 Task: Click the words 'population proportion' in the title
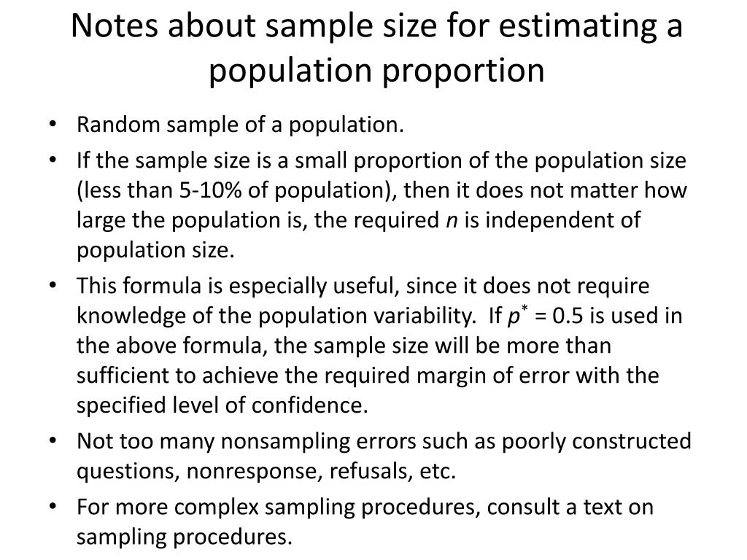[376, 71]
